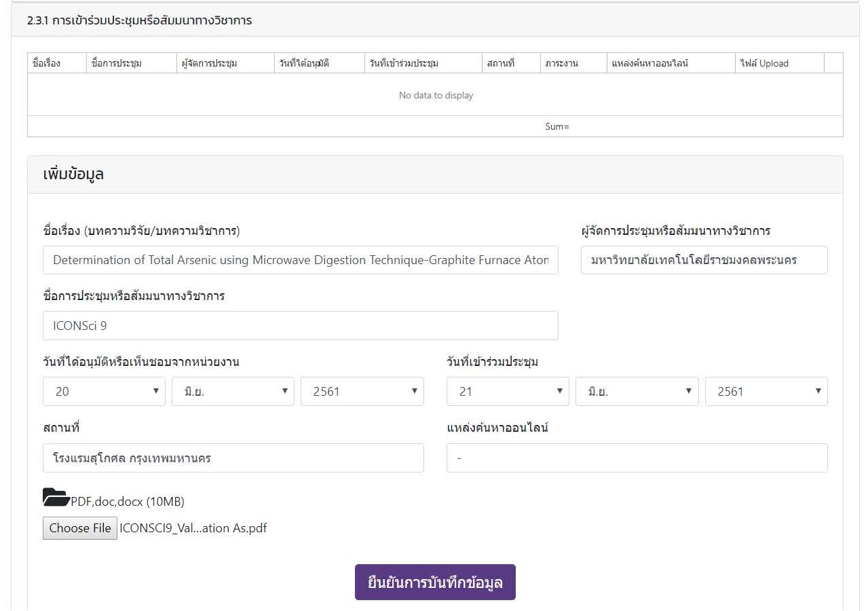
Task: Open approval date day dropdown showing 20
Action: pos(104,392)
